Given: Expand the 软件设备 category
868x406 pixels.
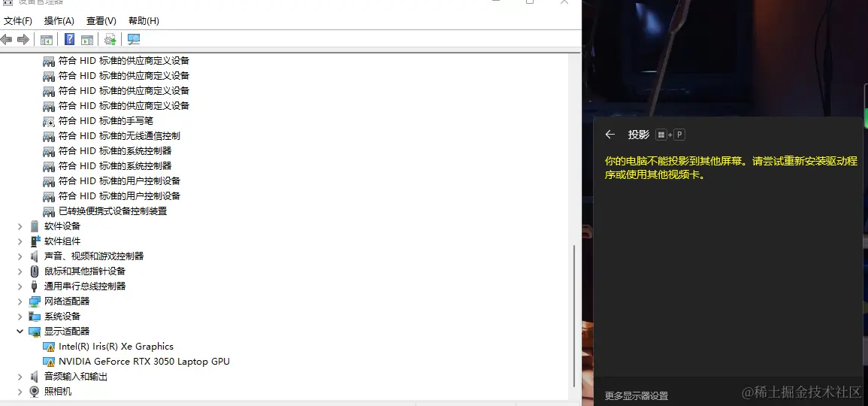Looking at the screenshot, I should (x=20, y=226).
